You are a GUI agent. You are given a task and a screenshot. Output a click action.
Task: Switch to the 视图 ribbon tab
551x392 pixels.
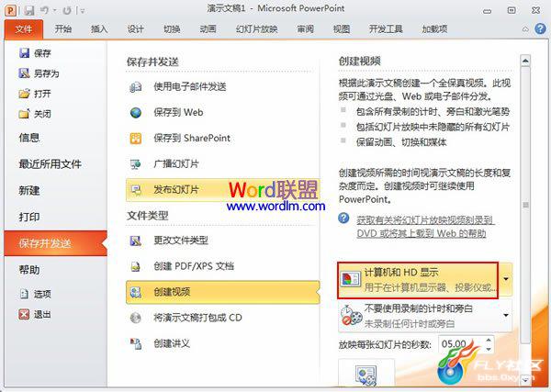[342, 28]
